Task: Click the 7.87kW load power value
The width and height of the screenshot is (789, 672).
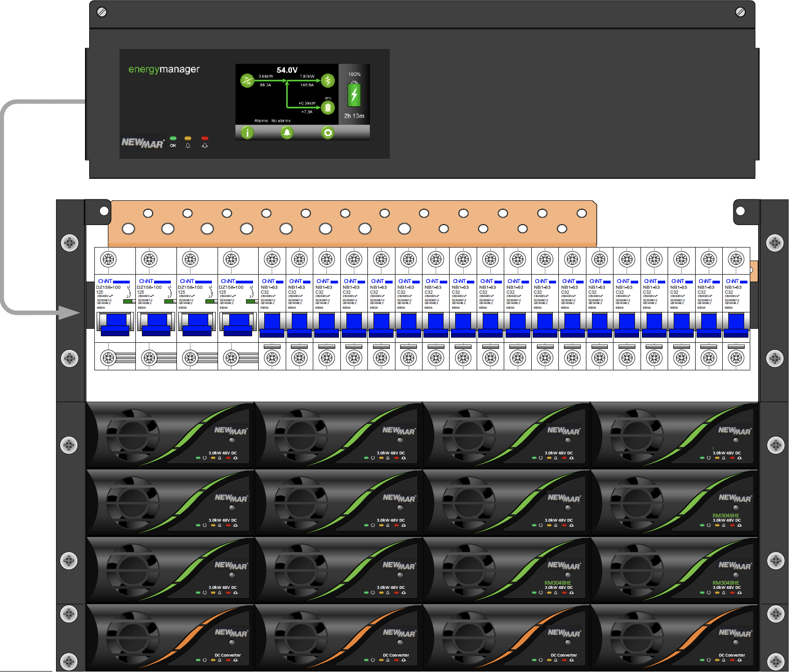Action: [x=307, y=76]
